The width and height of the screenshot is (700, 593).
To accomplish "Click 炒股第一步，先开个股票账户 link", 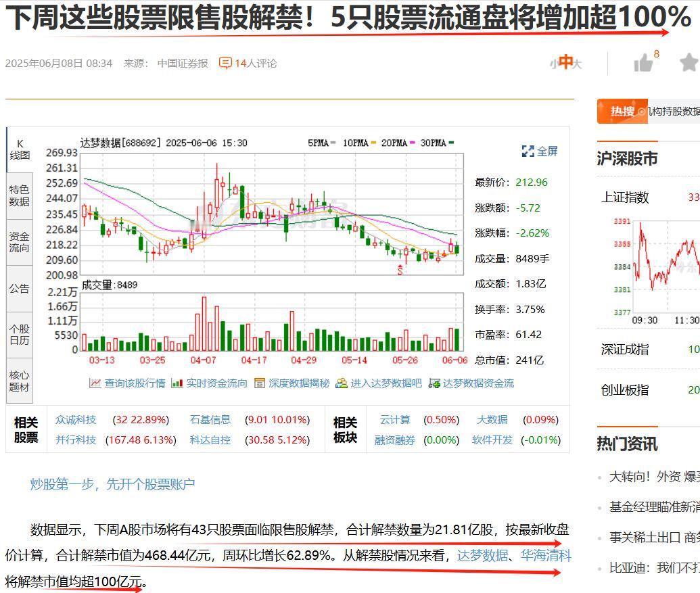I will coord(112,484).
